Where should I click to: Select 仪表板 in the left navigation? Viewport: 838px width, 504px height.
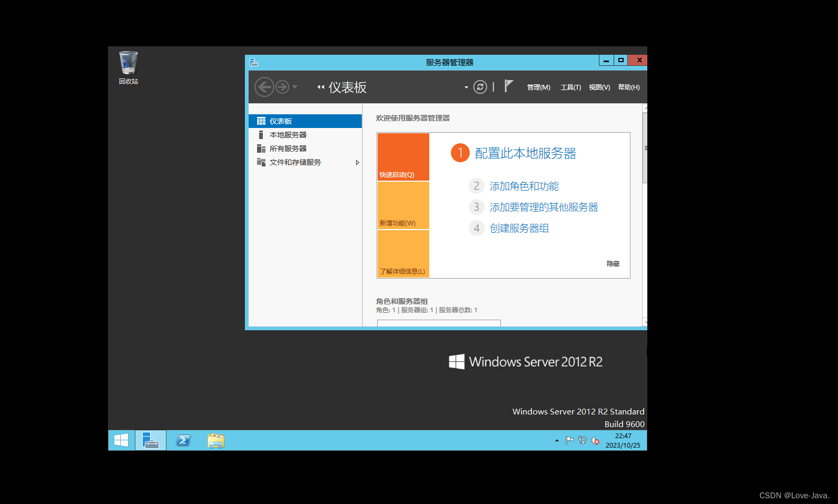[305, 121]
